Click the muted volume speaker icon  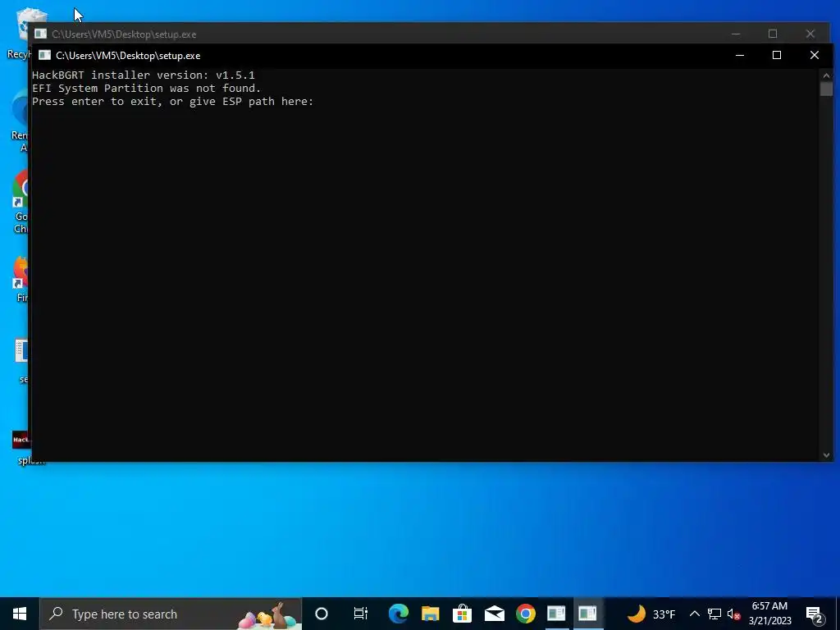733,614
